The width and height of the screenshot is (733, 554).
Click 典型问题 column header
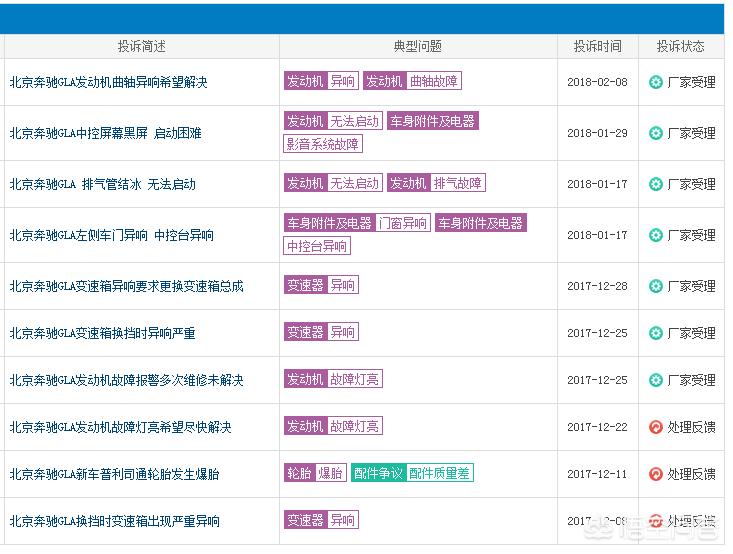(x=418, y=46)
